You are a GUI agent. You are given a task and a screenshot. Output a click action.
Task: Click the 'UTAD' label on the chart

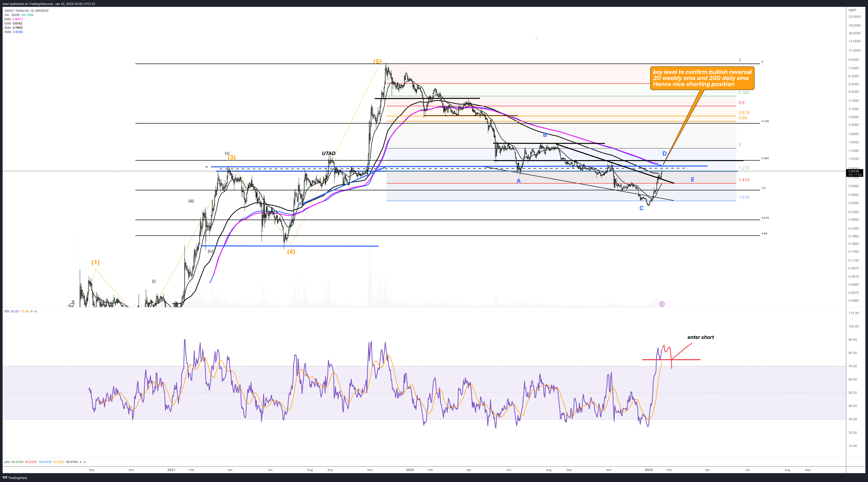pos(329,153)
